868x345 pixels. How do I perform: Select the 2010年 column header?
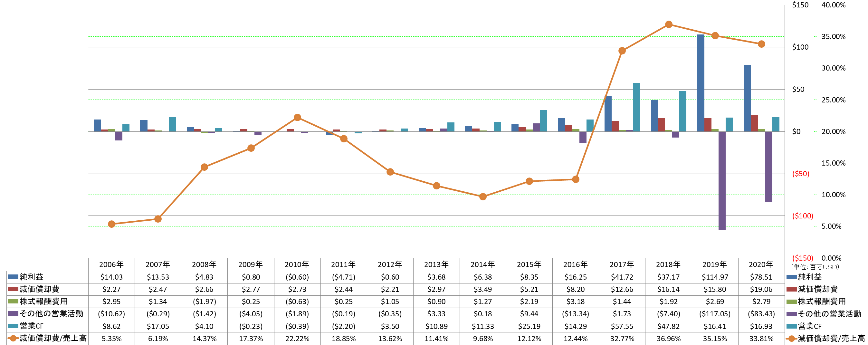pyautogui.click(x=297, y=264)
